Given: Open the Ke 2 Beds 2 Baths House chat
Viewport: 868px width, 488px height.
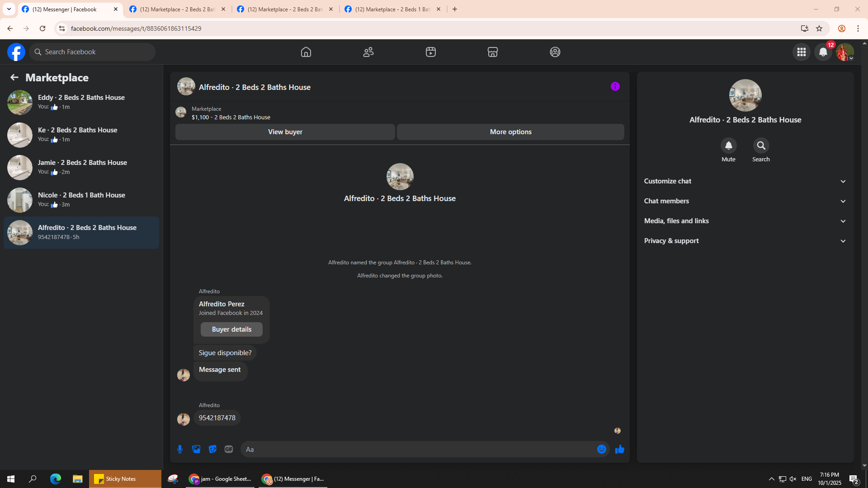Looking at the screenshot, I should tap(81, 135).
